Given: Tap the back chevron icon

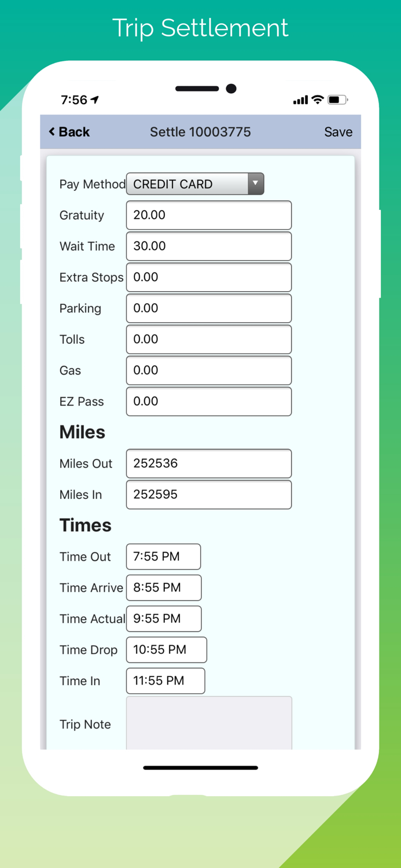Looking at the screenshot, I should pos(51,132).
